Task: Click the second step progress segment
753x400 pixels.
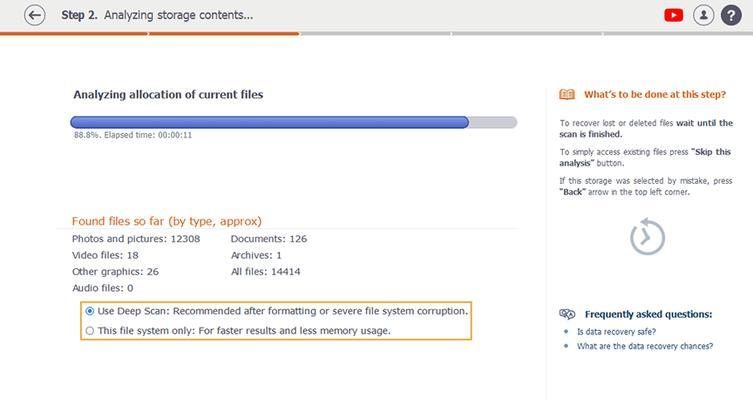Action: click(224, 34)
